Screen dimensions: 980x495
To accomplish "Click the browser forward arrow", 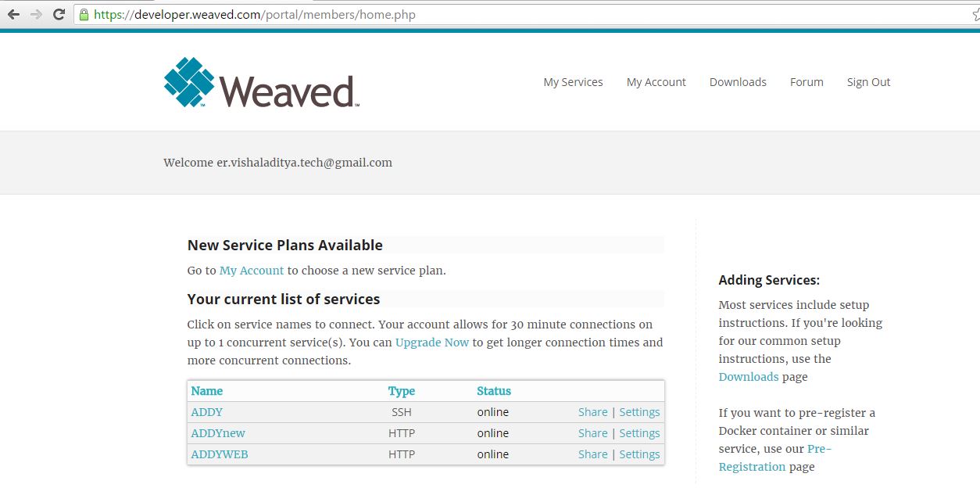I will point(35,13).
